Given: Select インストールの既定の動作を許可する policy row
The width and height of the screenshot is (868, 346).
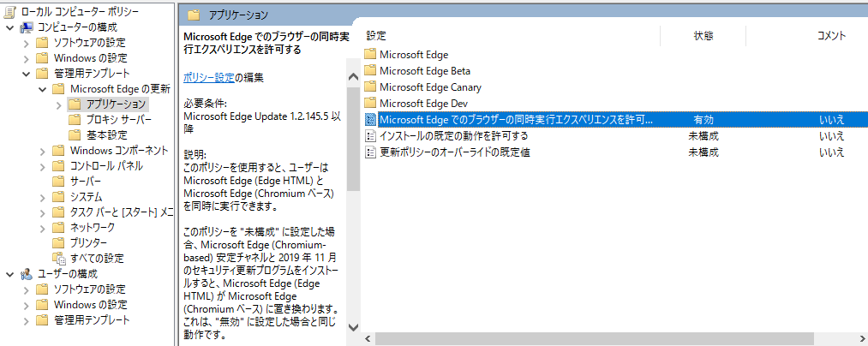Looking at the screenshot, I should 454,135.
